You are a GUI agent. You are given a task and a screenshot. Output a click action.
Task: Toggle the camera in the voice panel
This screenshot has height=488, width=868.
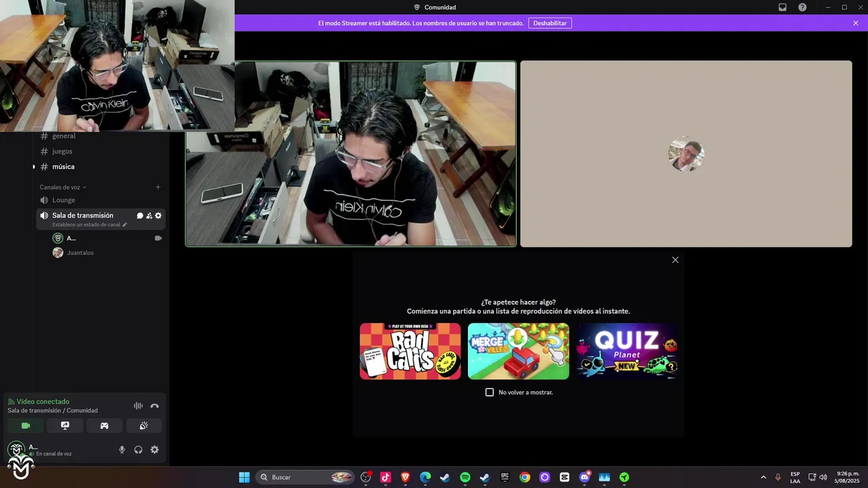[26, 426]
